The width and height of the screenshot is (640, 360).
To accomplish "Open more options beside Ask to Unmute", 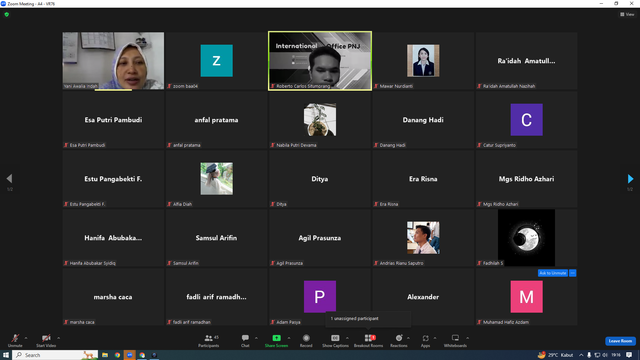I will (x=573, y=273).
